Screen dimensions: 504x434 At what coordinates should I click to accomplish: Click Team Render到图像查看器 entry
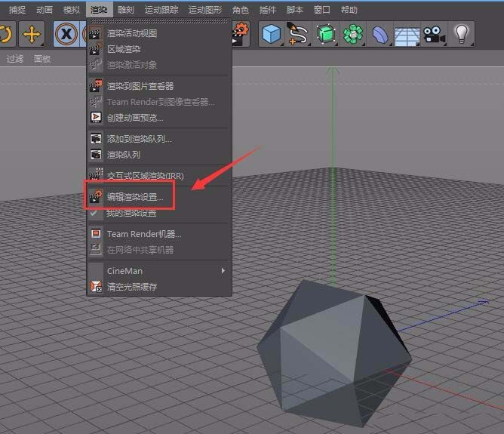click(159, 102)
